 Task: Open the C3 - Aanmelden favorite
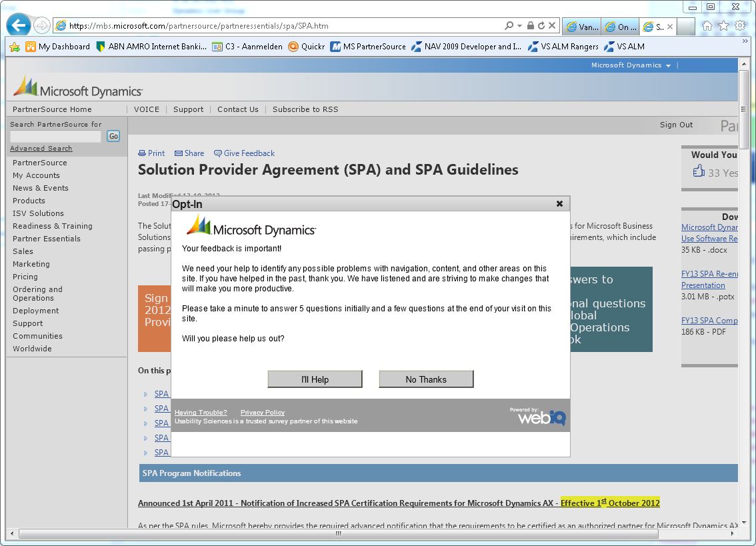tap(247, 47)
